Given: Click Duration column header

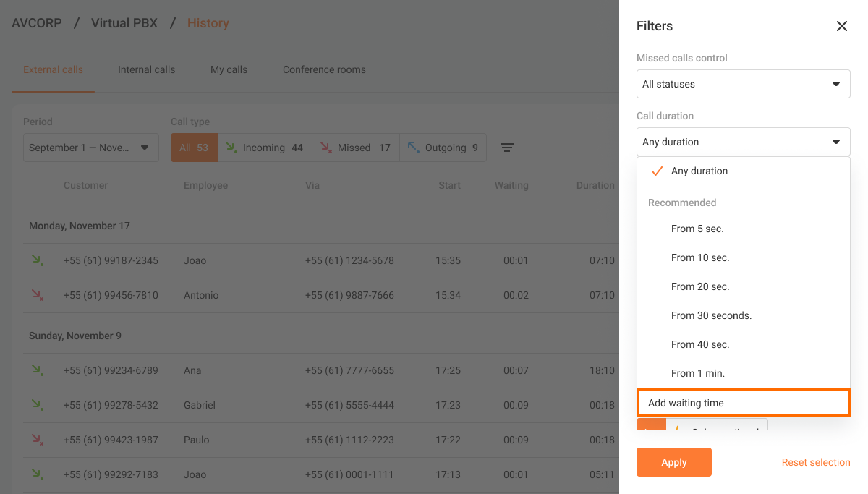Looking at the screenshot, I should 595,185.
